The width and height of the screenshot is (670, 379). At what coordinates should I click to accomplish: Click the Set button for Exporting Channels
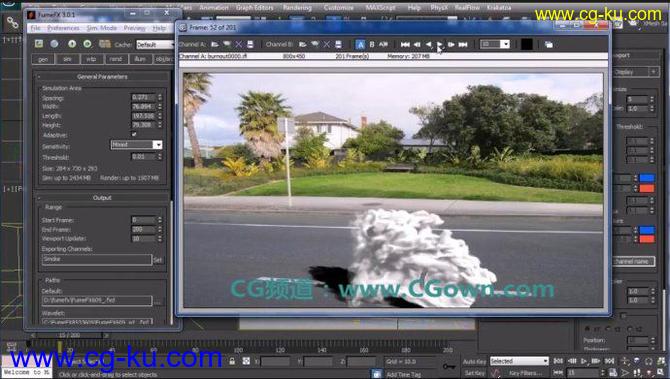click(x=158, y=260)
